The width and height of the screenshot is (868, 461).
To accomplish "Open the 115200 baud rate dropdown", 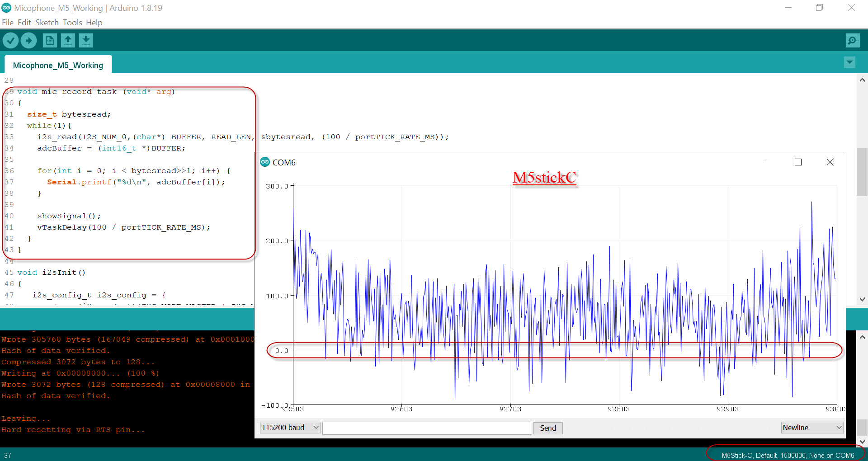I will tap(289, 428).
